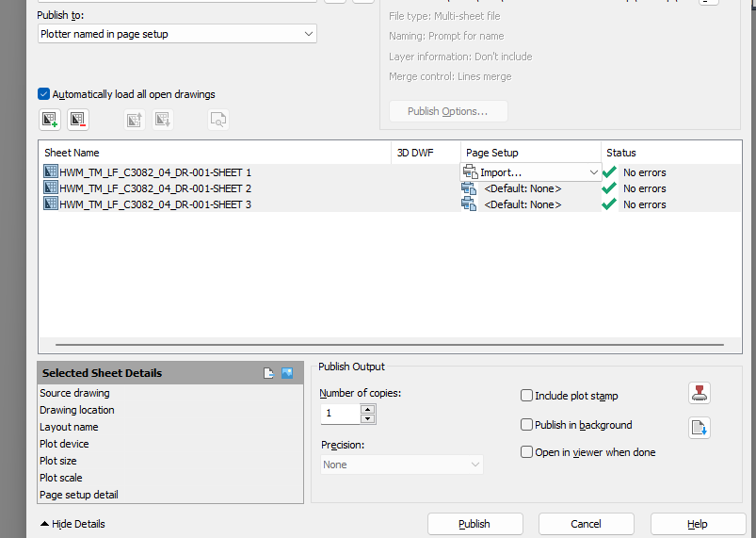Collapse dialog with Hide Details

tap(72, 524)
